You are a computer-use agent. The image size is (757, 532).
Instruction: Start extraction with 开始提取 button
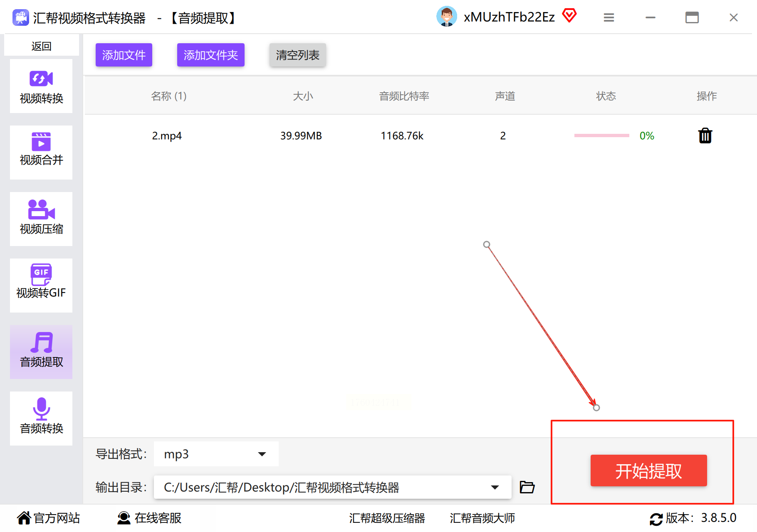pos(649,470)
